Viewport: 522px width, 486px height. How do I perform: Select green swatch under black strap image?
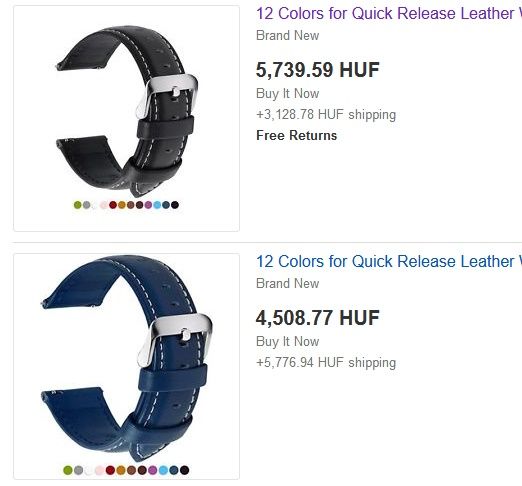pos(78,205)
